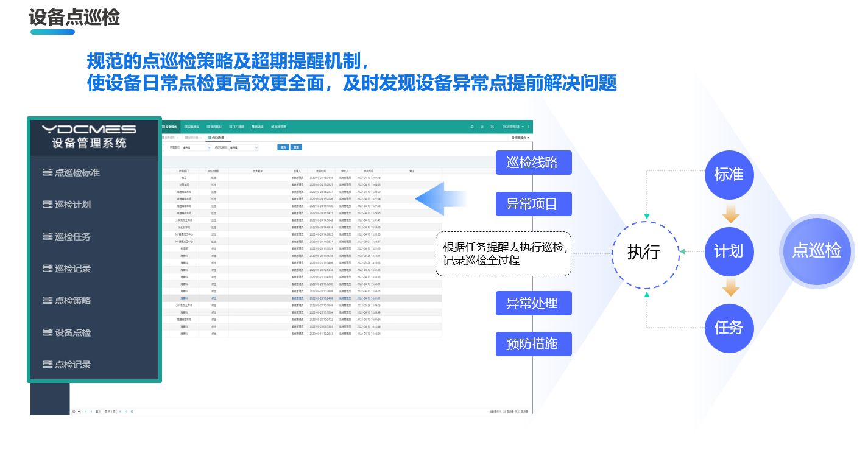This screenshot has height=453, width=868.
Task: Click the 异常项目 label button
Action: (534, 203)
